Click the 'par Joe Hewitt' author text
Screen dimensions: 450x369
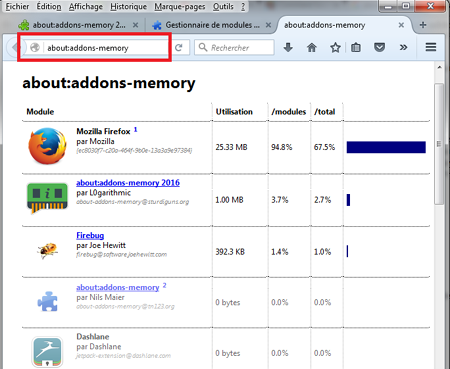[x=101, y=245]
